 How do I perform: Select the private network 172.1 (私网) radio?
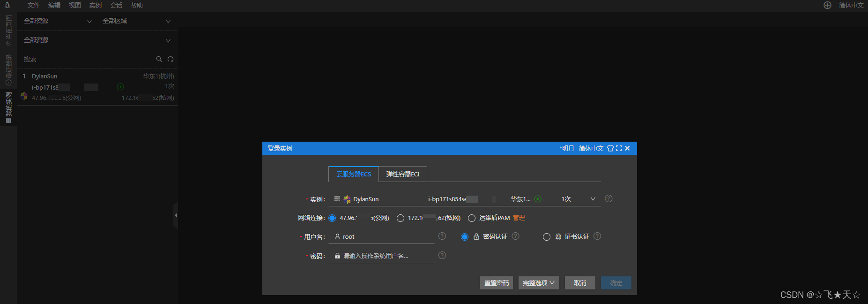(401, 218)
